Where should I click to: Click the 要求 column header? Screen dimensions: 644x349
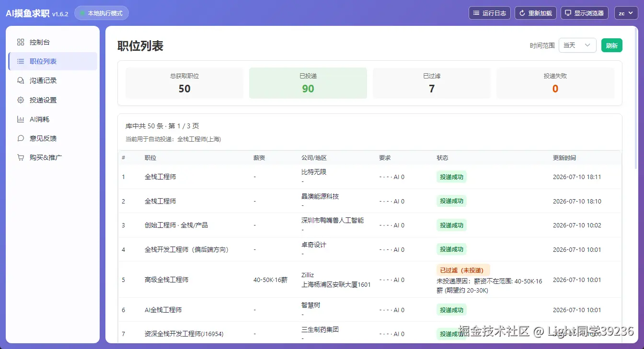coord(385,158)
